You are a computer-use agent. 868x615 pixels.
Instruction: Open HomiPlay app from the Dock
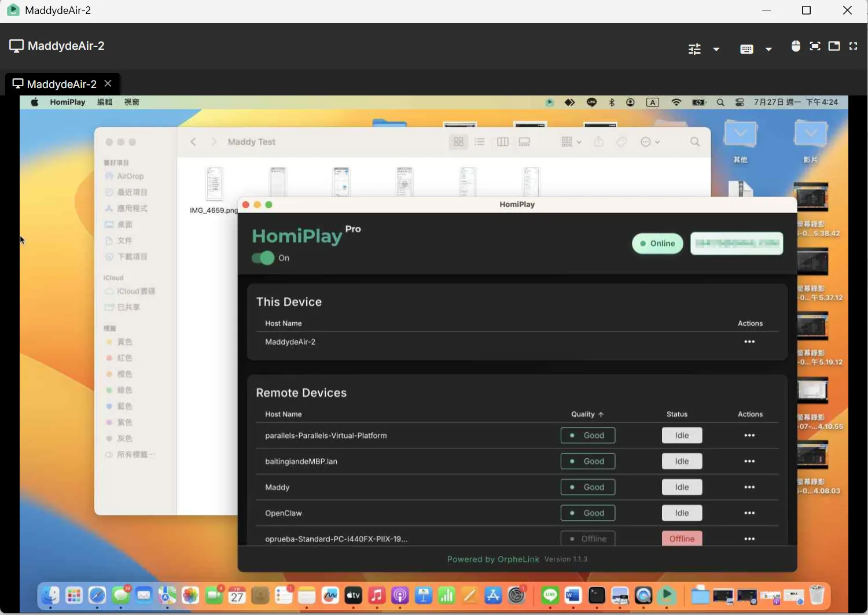coord(667,595)
